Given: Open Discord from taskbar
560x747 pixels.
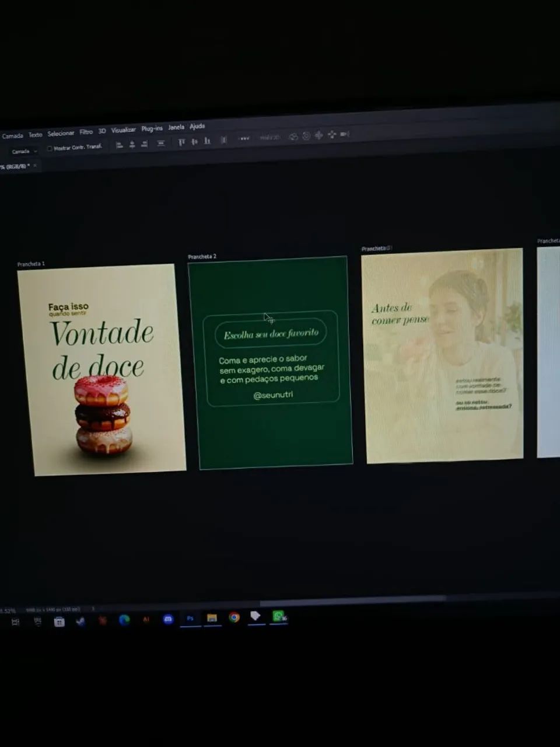Looking at the screenshot, I should 168,619.
